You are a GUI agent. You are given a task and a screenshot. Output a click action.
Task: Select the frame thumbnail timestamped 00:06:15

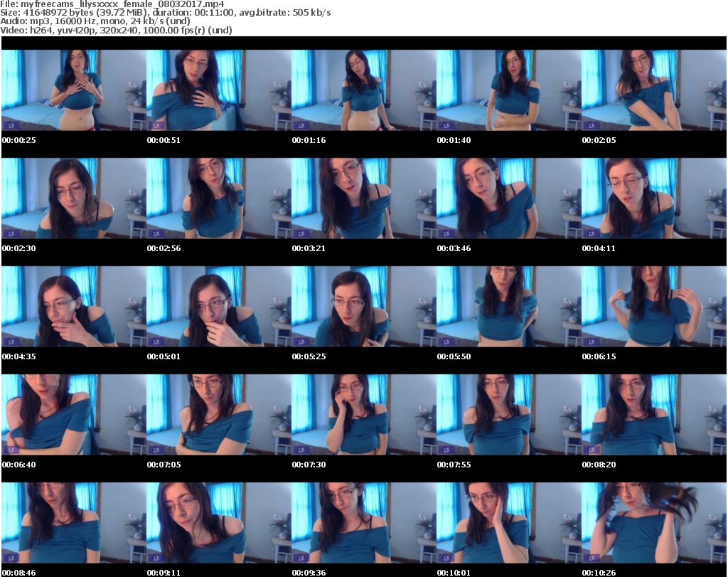(x=654, y=307)
